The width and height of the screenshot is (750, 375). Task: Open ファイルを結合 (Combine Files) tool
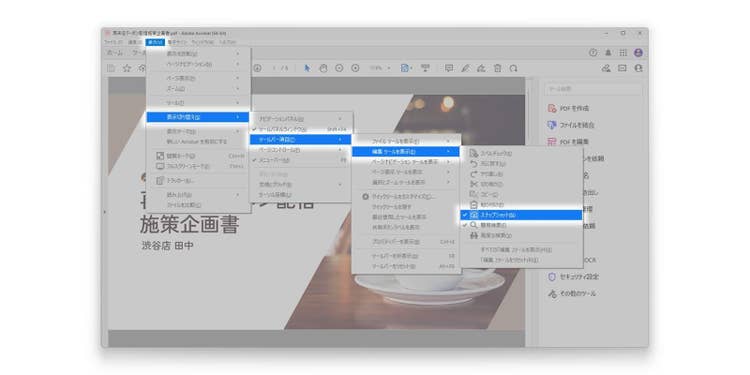pyautogui.click(x=572, y=125)
